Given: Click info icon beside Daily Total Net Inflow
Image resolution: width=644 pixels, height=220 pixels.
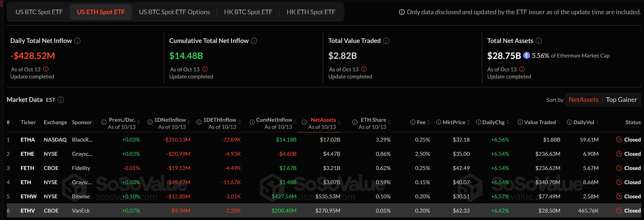Looking at the screenshot, I should pyautogui.click(x=77, y=41).
